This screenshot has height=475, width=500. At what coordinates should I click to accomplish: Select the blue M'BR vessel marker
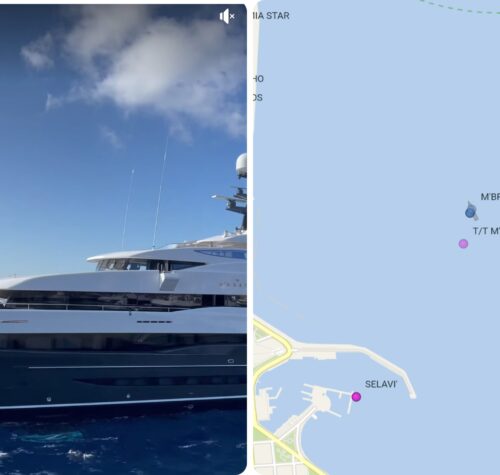point(470,212)
